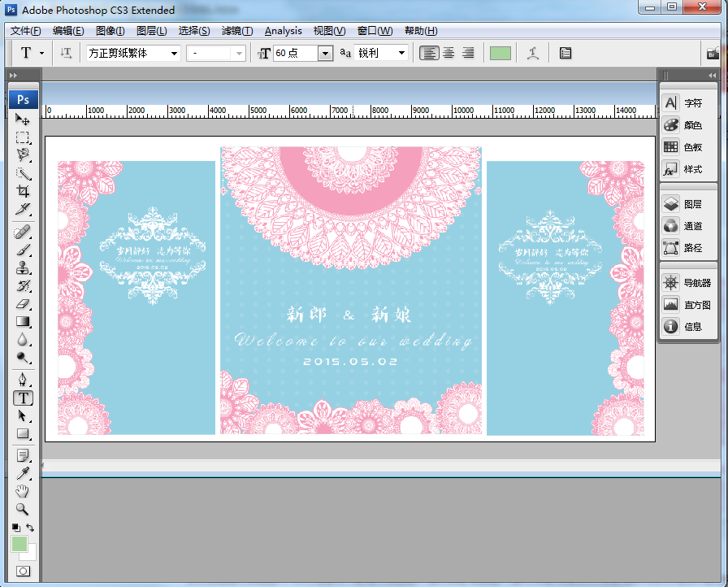Select the Eraser tool
This screenshot has width=728, height=587.
click(x=22, y=304)
